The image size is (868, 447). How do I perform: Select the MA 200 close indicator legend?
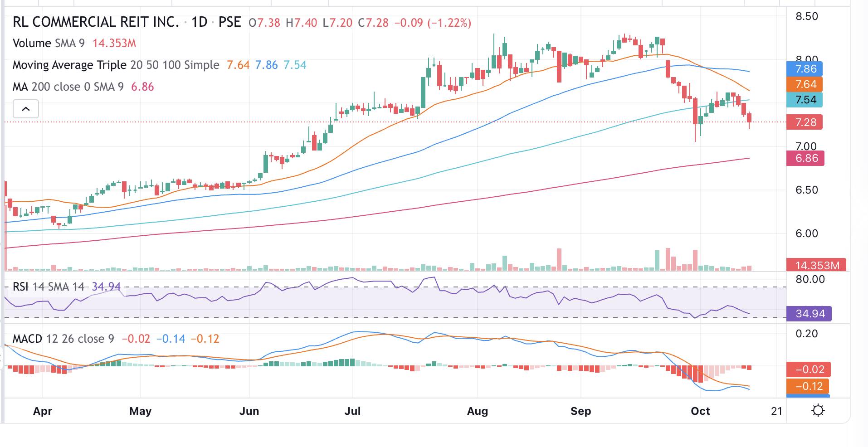pyautogui.click(x=68, y=87)
